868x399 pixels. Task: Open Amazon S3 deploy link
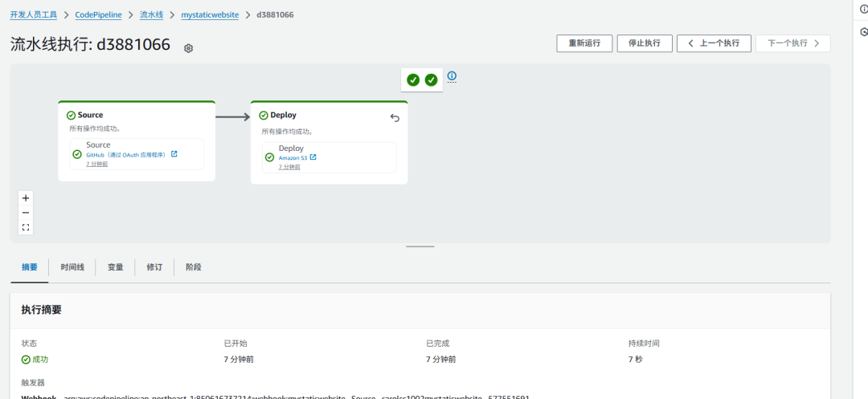tap(293, 158)
